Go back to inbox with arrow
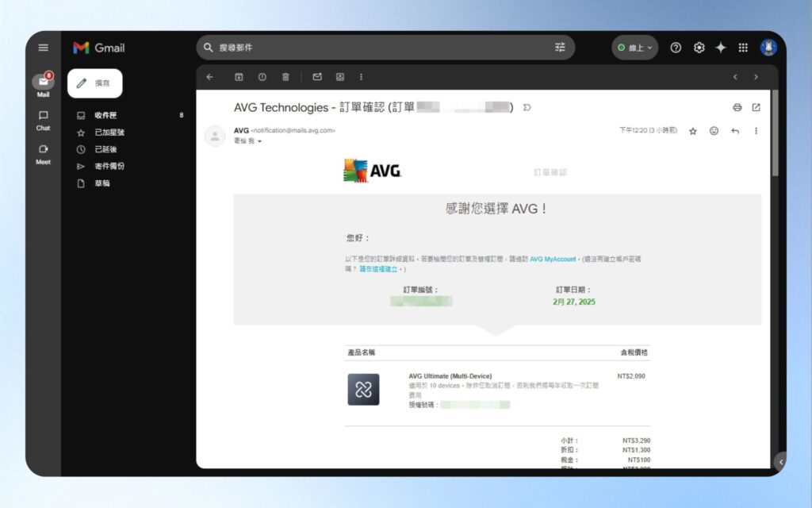Image resolution: width=812 pixels, height=508 pixels. point(209,77)
